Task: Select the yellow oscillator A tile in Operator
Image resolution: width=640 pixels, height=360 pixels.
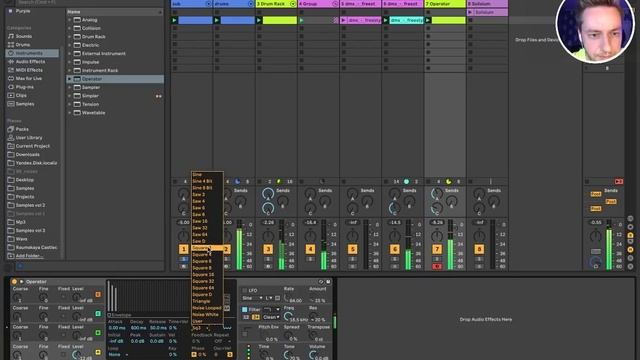Action: pos(98,352)
